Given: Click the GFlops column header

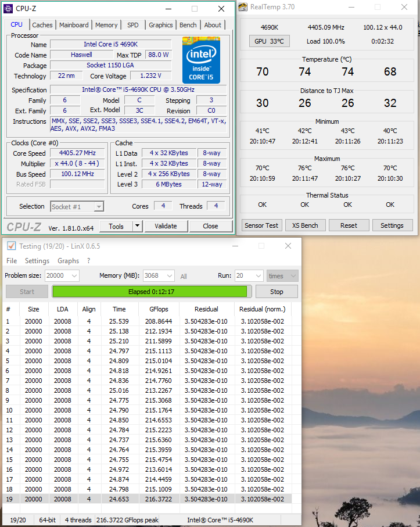Looking at the screenshot, I should (x=159, y=309).
